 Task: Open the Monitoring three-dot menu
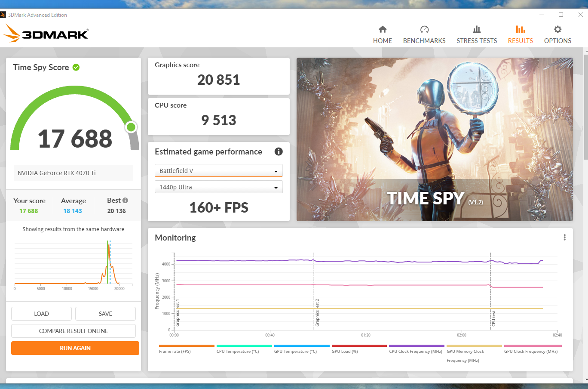(564, 238)
